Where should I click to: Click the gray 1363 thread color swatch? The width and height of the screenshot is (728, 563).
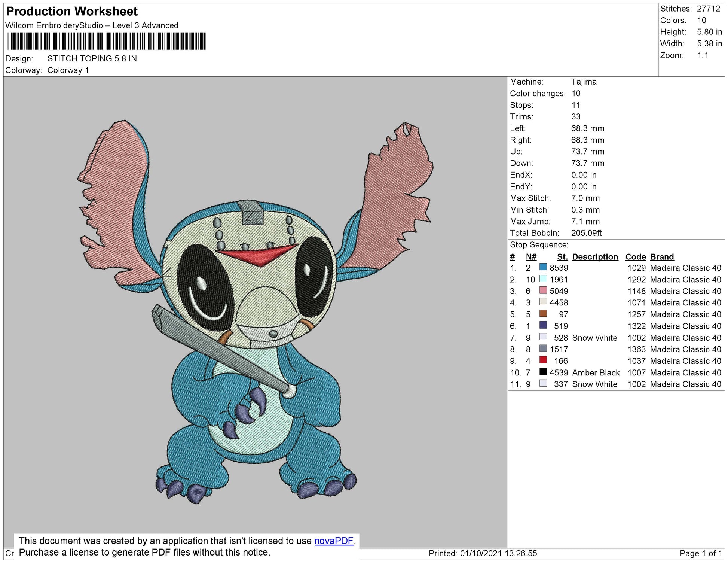click(x=543, y=349)
